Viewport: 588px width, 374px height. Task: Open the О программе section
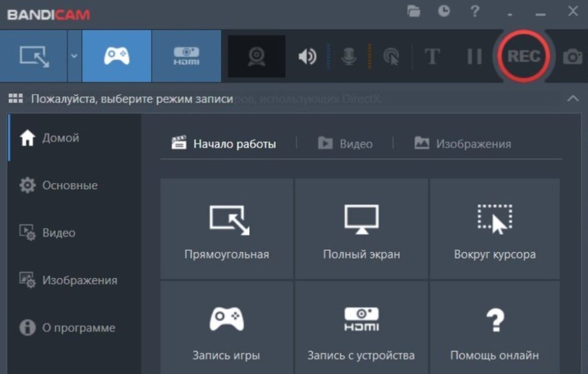(x=75, y=328)
